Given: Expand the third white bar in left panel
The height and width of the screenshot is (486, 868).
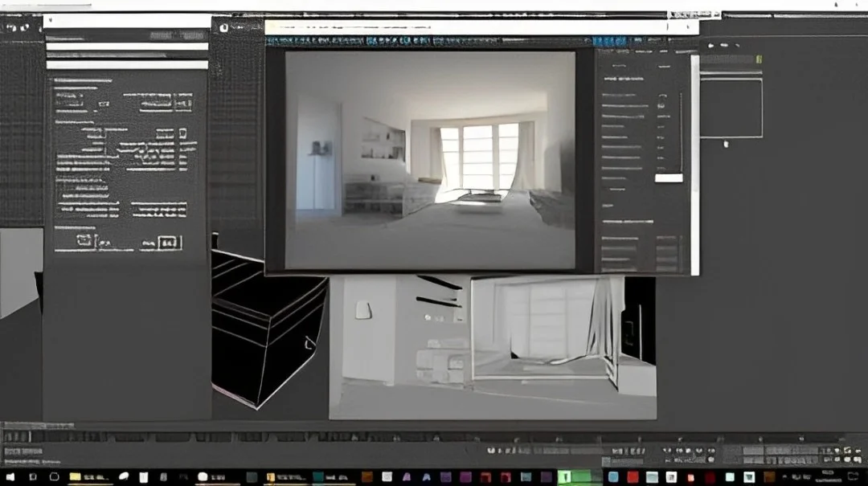Looking at the screenshot, I should click(126, 65).
